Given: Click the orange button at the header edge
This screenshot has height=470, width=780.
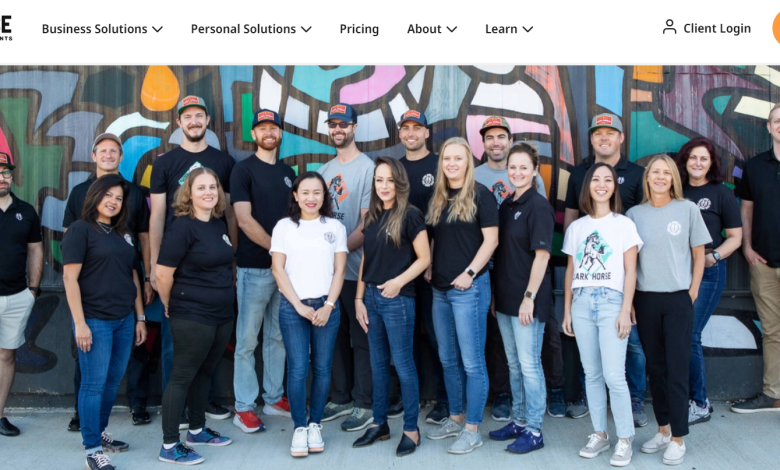Looking at the screenshot, I should pos(776,28).
